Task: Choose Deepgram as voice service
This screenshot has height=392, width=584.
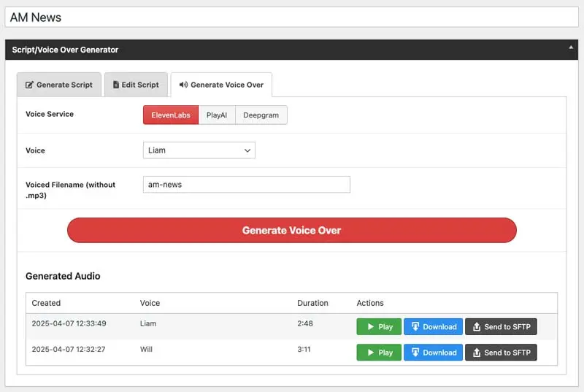Action: [x=261, y=115]
